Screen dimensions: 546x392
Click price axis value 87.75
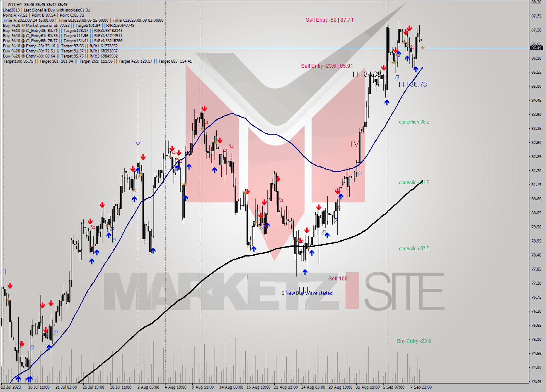tap(536, 16)
